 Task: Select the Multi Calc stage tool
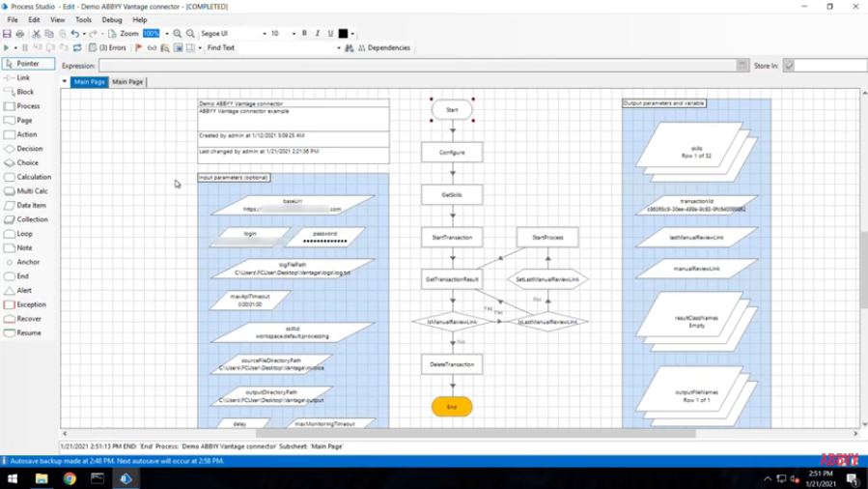(x=28, y=191)
